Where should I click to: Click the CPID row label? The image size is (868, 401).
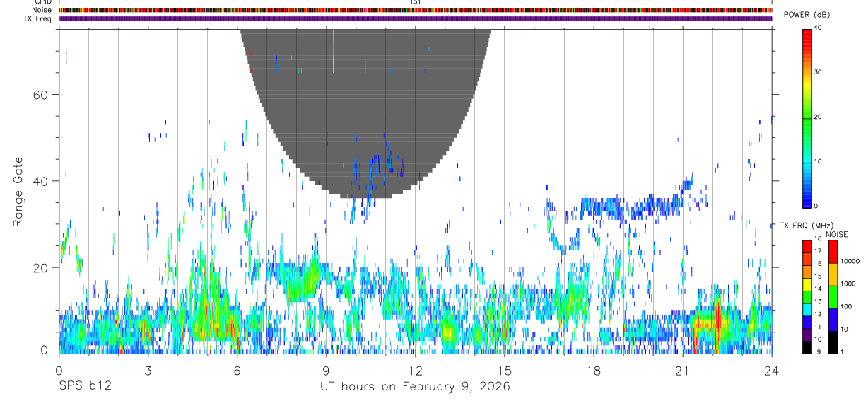(x=42, y=2)
